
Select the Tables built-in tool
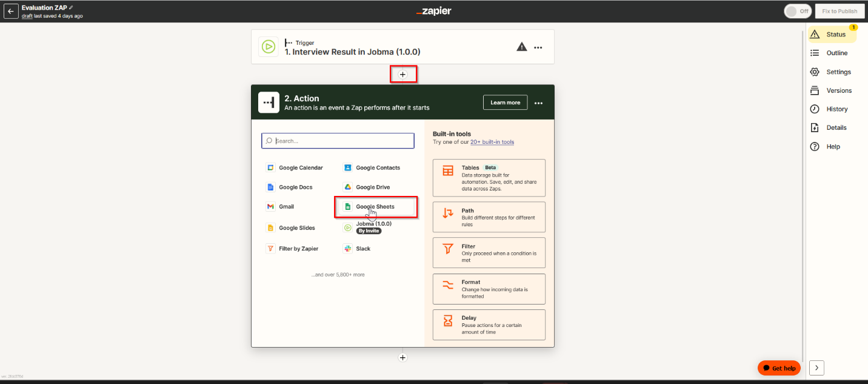coord(489,178)
